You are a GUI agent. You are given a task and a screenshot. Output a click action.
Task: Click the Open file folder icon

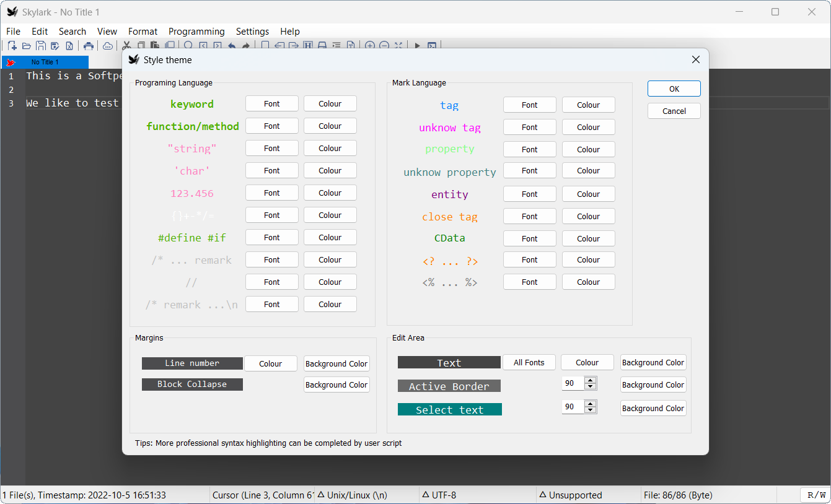coord(27,46)
